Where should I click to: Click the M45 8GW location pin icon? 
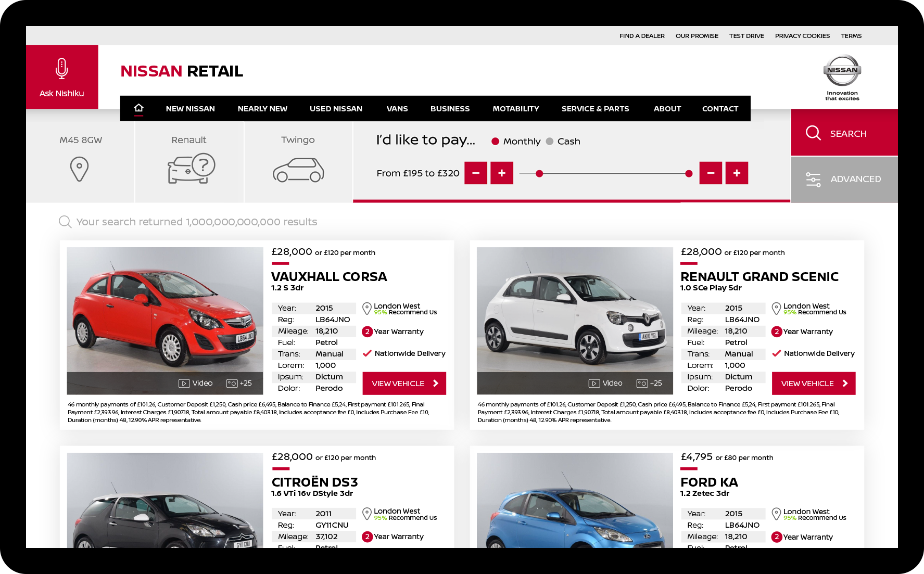click(79, 169)
